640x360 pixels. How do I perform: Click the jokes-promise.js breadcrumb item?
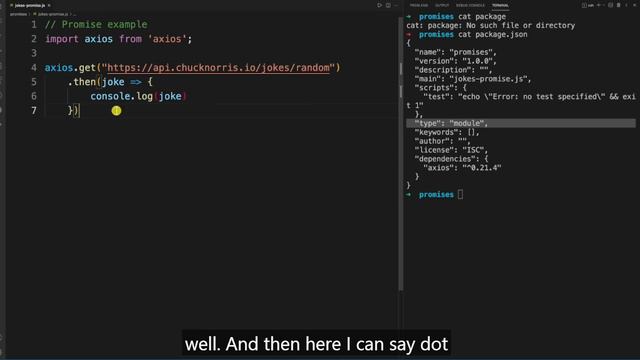(52, 14)
